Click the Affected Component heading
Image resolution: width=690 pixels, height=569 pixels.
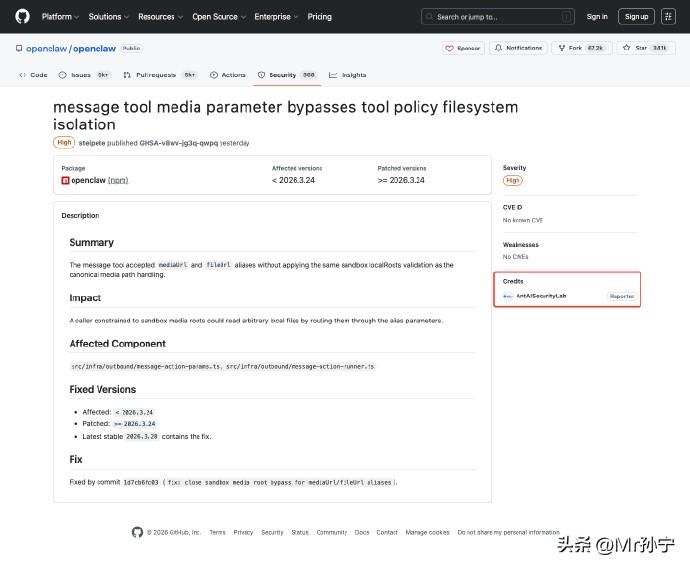(117, 344)
